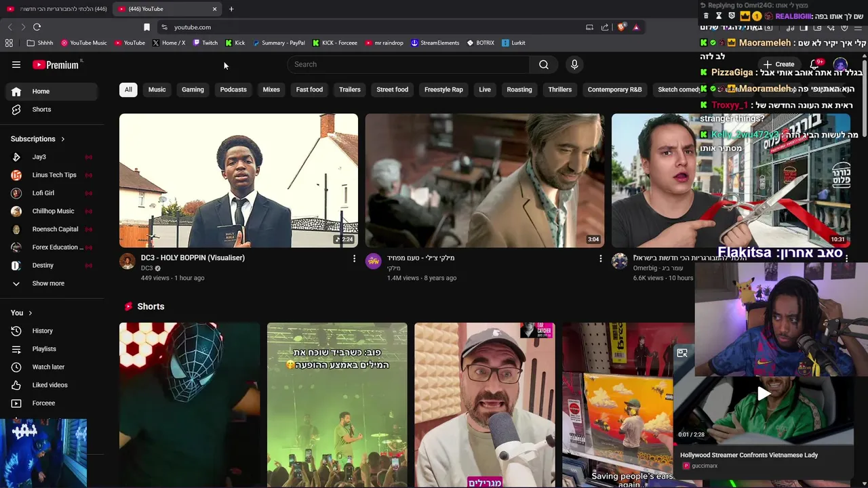Open the notifications bell
Image resolution: width=868 pixels, height=488 pixels.
(815, 64)
